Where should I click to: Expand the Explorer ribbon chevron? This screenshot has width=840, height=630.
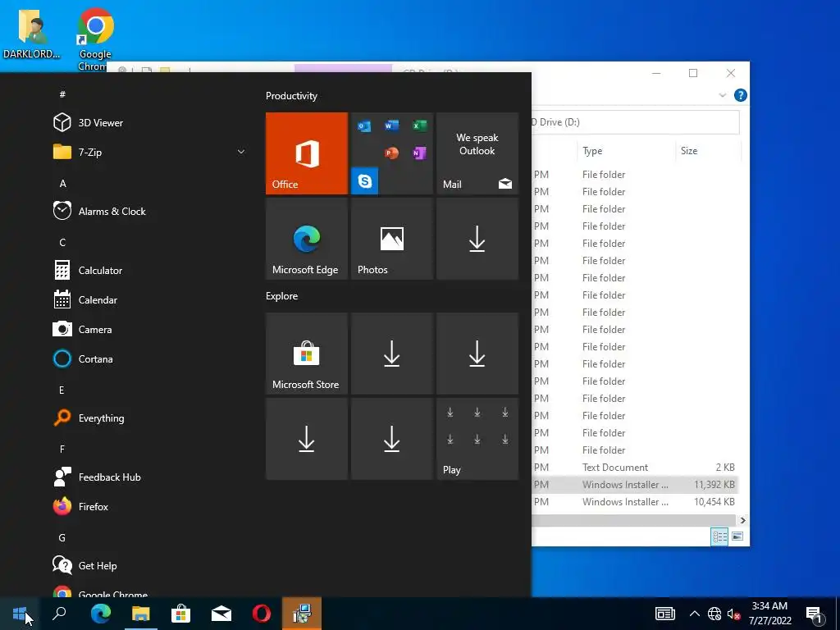[x=722, y=95]
